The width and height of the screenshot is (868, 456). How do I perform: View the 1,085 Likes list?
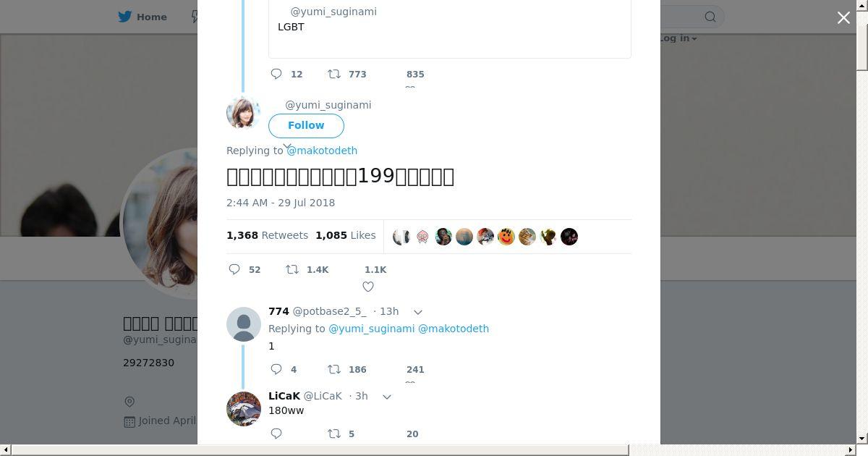pos(346,235)
